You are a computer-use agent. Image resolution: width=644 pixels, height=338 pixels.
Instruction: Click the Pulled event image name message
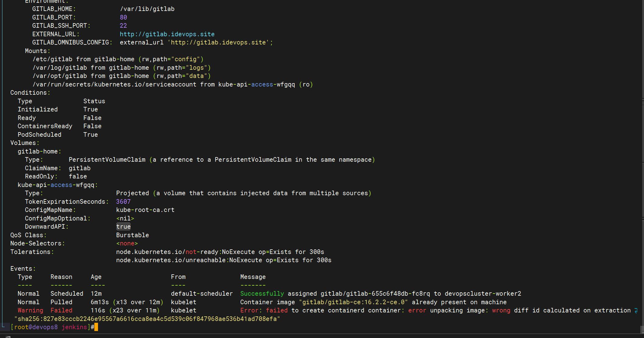[x=373, y=302]
